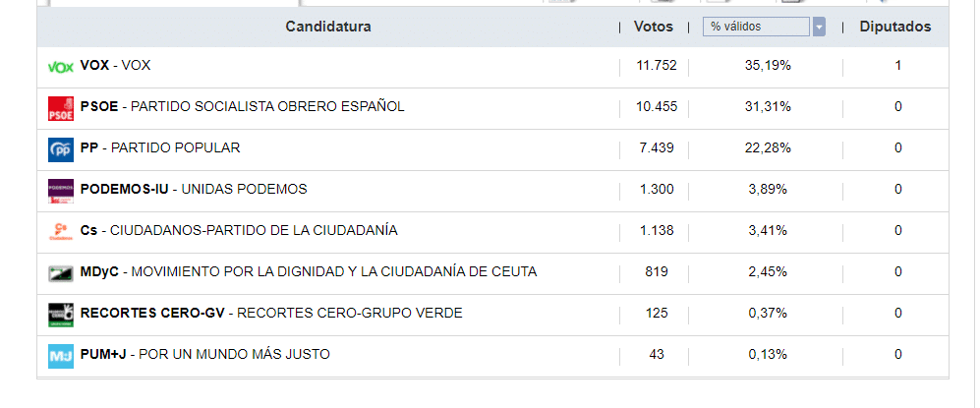Click the Recortes Cero-GV logo
This screenshot has height=408, width=980.
61,314
